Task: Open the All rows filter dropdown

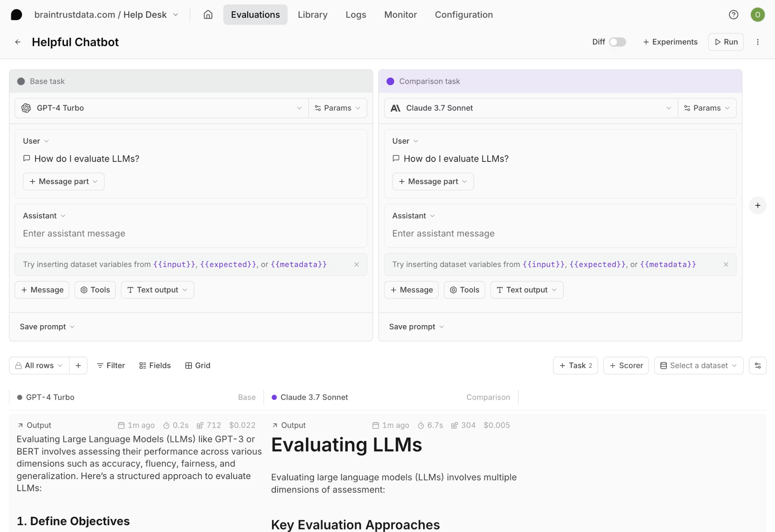Action: coord(39,365)
